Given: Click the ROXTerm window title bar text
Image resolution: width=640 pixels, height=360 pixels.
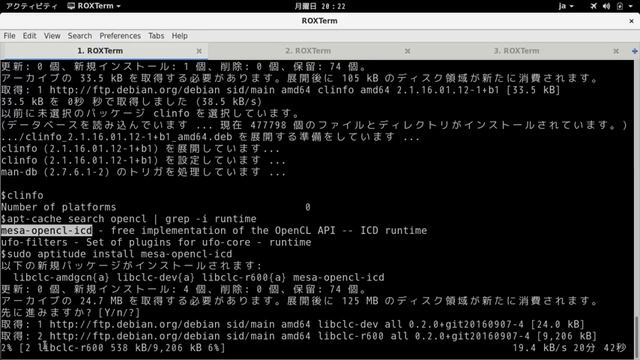Looking at the screenshot, I should pos(320,21).
